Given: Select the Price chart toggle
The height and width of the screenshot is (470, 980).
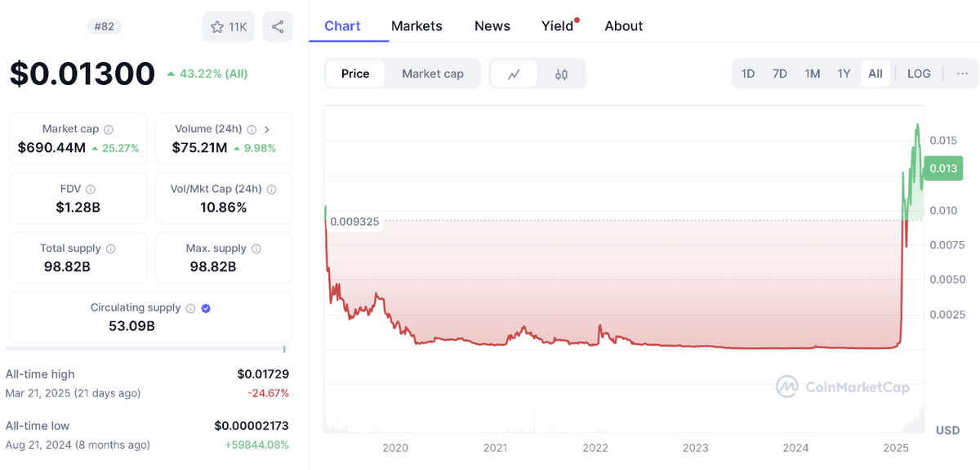Looking at the screenshot, I should pyautogui.click(x=355, y=74).
